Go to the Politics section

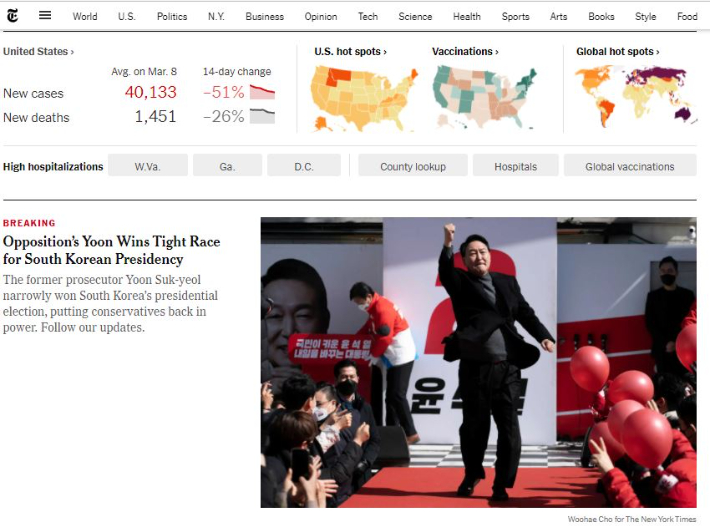pos(172,16)
